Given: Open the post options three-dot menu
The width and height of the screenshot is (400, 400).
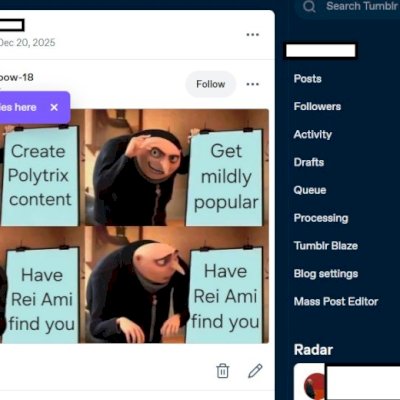Looking at the screenshot, I should pyautogui.click(x=252, y=35).
